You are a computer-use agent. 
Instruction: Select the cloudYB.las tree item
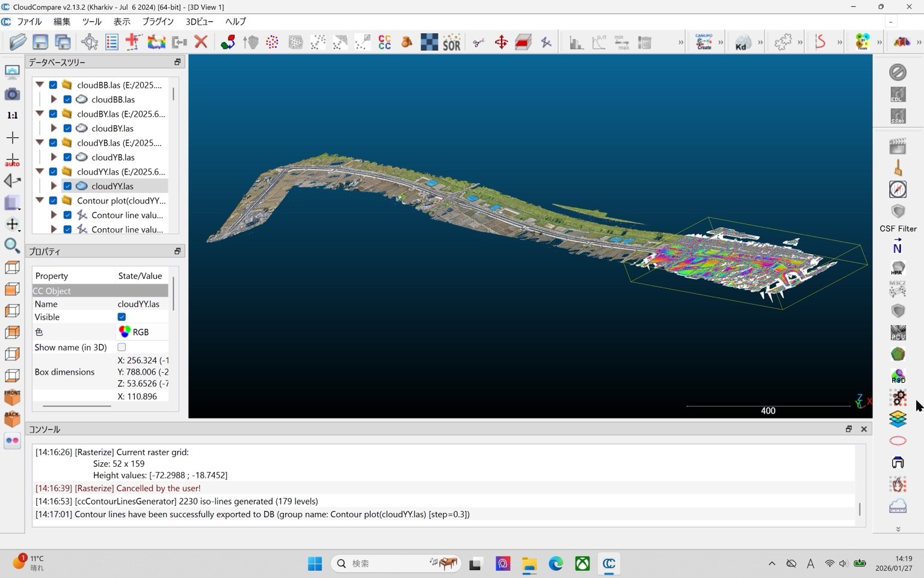113,157
